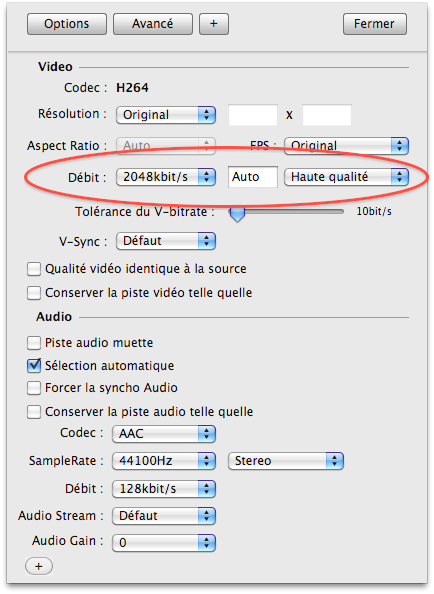Click the Tolérance du V-bitrate slider handle
Image resolution: width=434 pixels, height=594 pixels.
(x=237, y=214)
